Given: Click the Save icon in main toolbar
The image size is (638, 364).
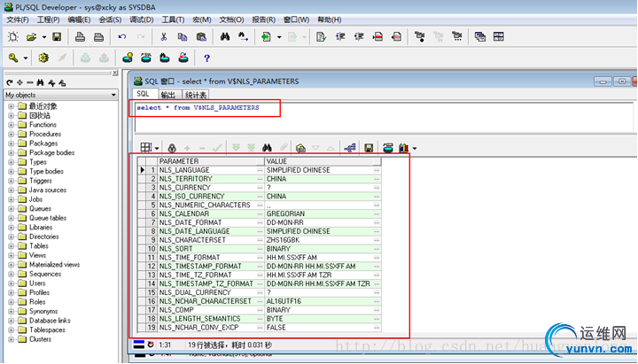Looking at the screenshot, I should click(57, 37).
